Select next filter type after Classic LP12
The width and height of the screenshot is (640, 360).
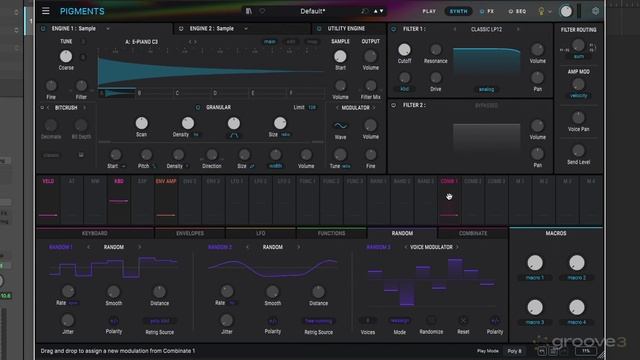click(518, 29)
